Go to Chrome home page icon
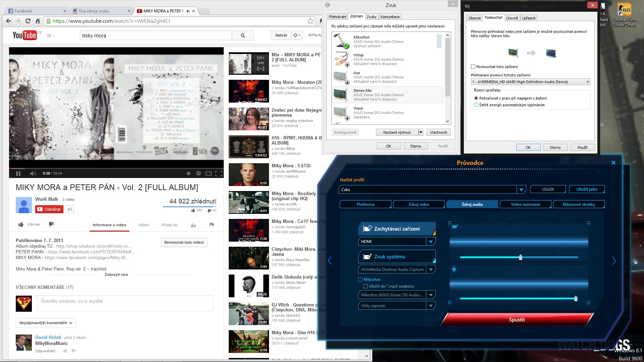Image resolution: width=644 pixels, height=362 pixels. (x=38, y=21)
